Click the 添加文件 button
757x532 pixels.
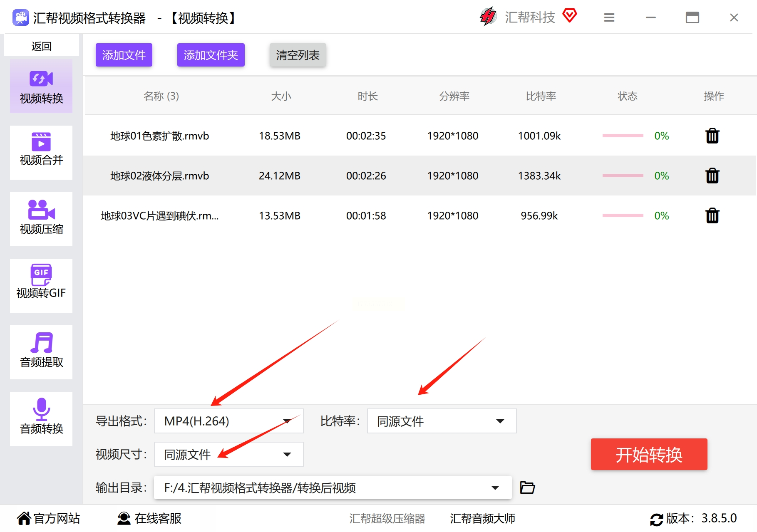(124, 55)
